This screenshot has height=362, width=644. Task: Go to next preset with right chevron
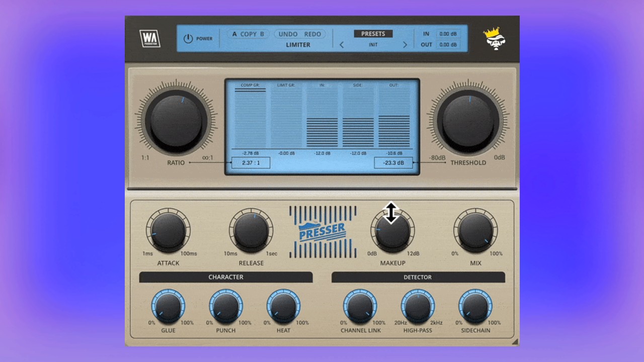click(x=405, y=45)
